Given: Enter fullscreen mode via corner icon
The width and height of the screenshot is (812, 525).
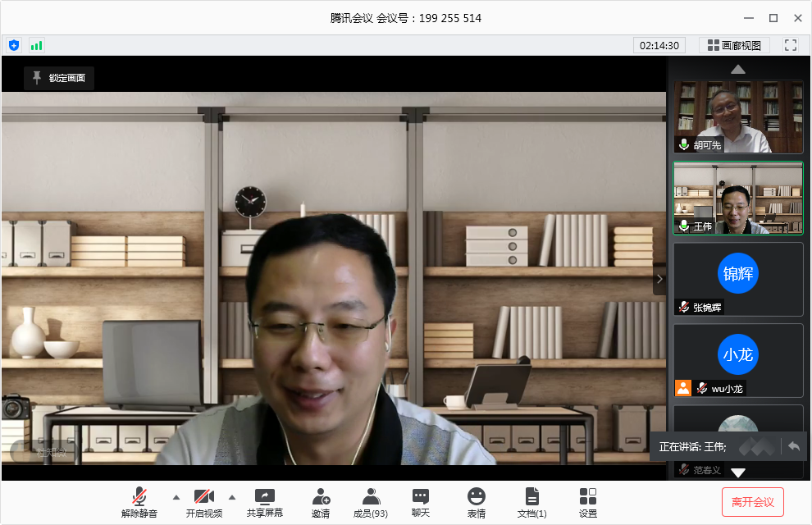Looking at the screenshot, I should (791, 45).
